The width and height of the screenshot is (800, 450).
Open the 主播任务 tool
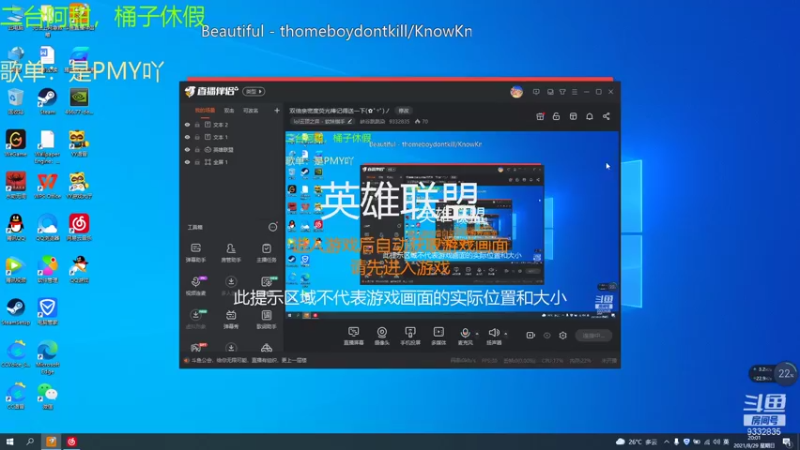266,253
